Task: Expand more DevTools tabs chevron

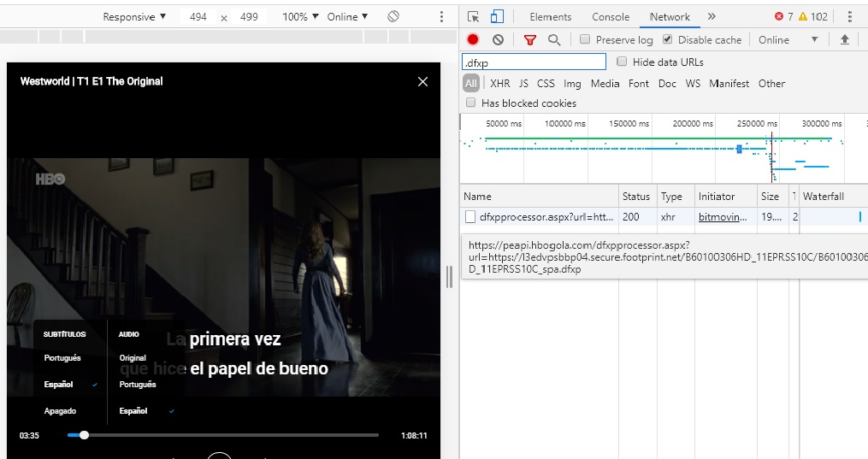Action: (712, 16)
